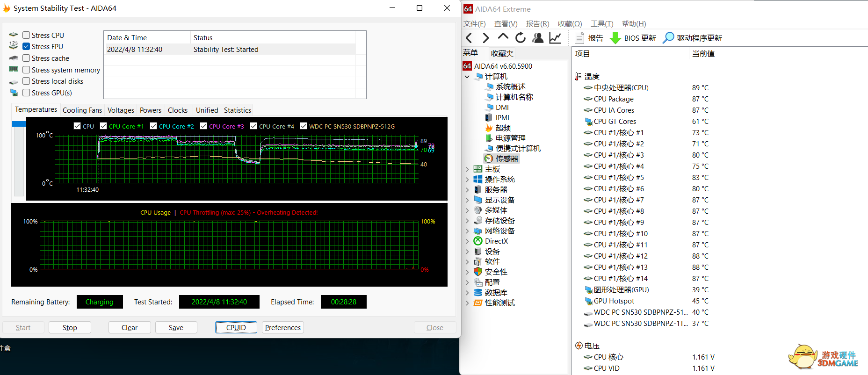This screenshot has height=375, width=868.
Task: Toggle the WDC PC SN530 graph checkbox
Action: (x=304, y=126)
